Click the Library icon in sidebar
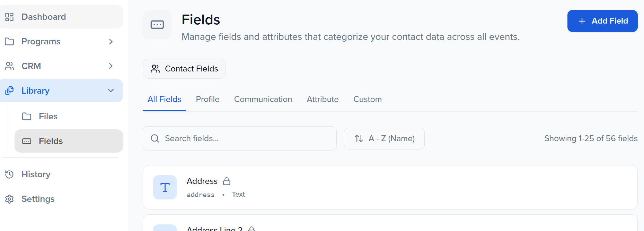This screenshot has height=231, width=644. pyautogui.click(x=9, y=91)
